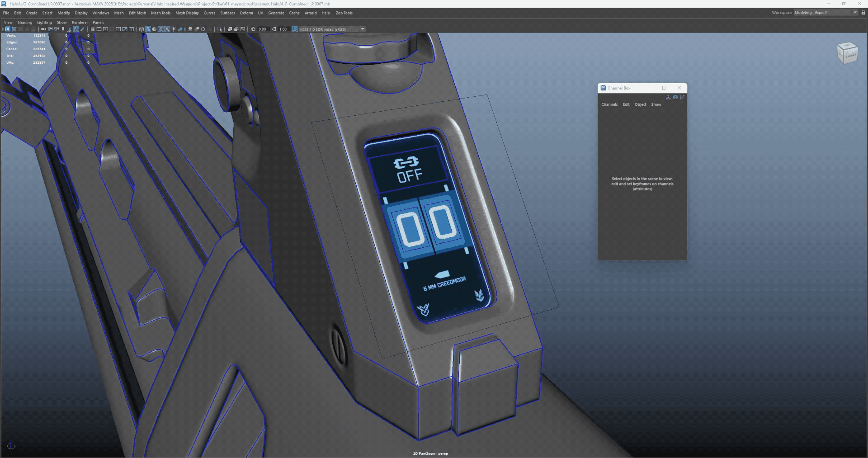The image size is (868, 458).
Task: Open Edit menu in Channel Box
Action: tap(626, 104)
